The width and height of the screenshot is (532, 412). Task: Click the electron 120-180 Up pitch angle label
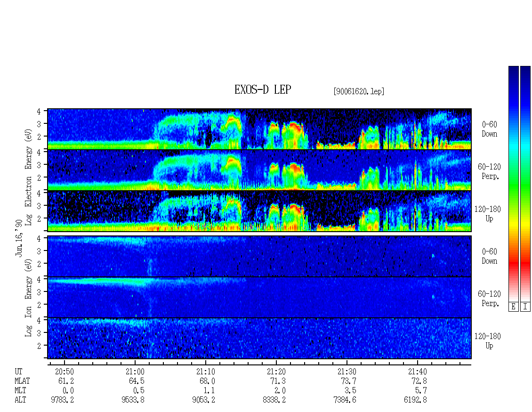point(488,214)
